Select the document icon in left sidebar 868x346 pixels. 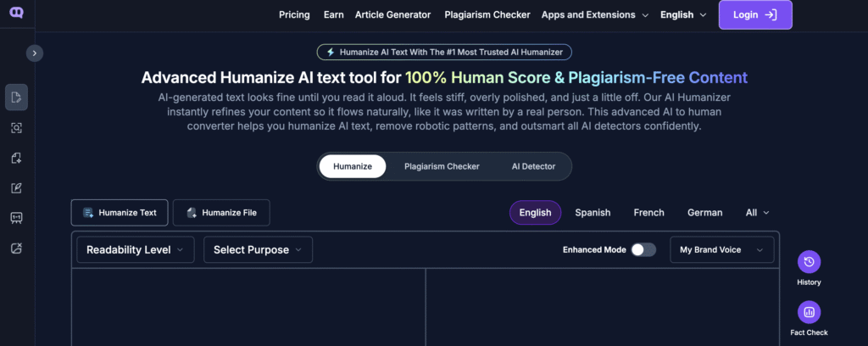(16, 98)
